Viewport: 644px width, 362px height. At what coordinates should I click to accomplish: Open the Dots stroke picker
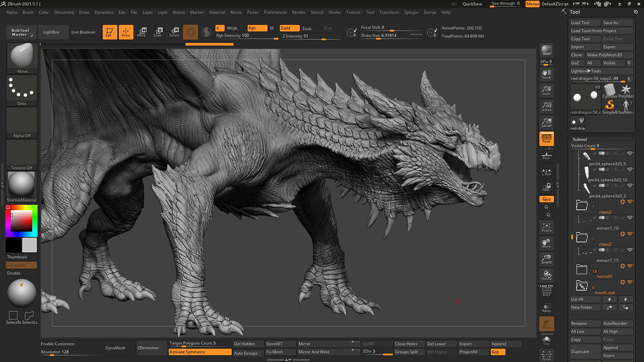[x=22, y=91]
